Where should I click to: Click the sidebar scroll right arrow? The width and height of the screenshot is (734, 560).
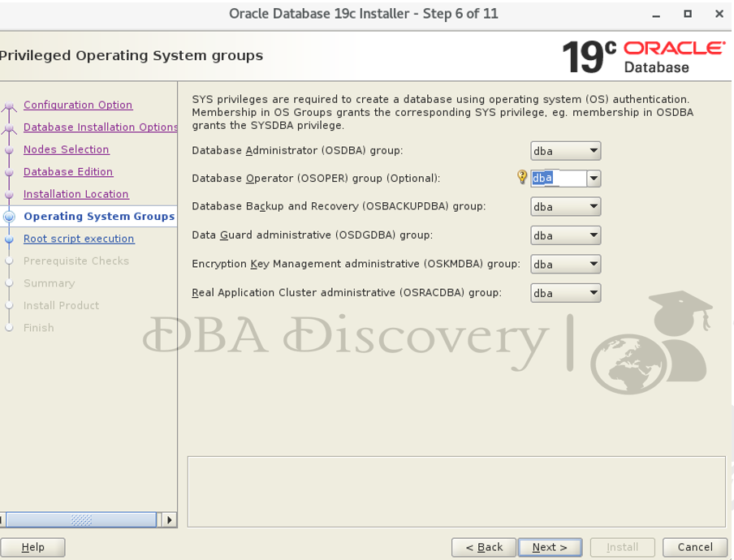(169, 519)
